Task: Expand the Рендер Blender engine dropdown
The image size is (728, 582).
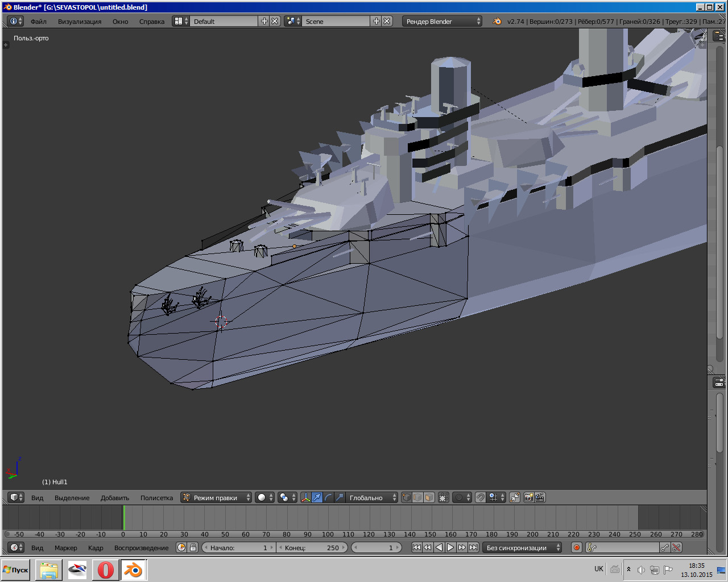Action: tap(442, 21)
